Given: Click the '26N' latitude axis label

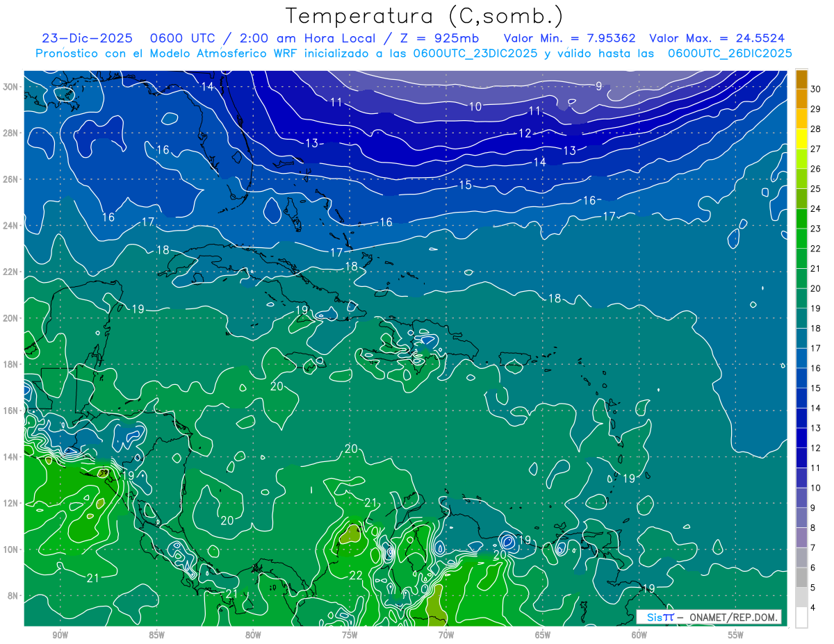Looking at the screenshot, I should tap(10, 179).
